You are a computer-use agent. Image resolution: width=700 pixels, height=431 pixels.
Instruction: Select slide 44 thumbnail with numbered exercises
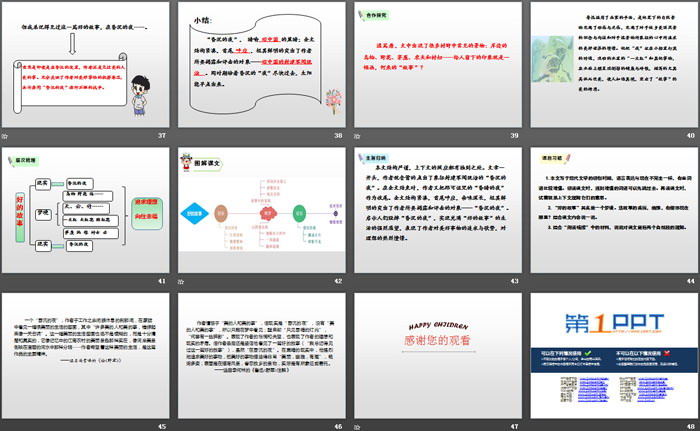click(614, 210)
